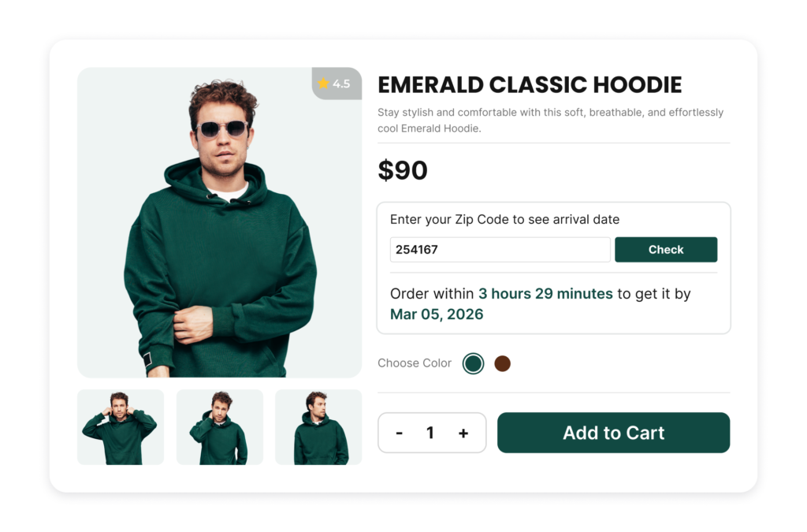Click the star rating badge
Image resolution: width=807 pixels, height=532 pixels.
click(335, 84)
